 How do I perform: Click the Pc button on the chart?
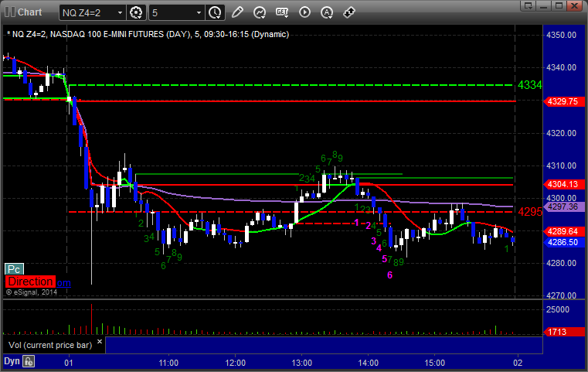click(x=14, y=269)
